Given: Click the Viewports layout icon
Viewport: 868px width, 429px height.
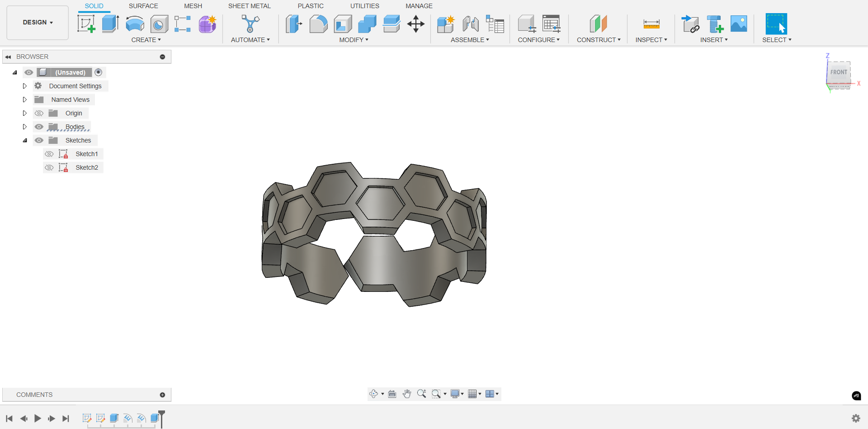Looking at the screenshot, I should click(490, 394).
